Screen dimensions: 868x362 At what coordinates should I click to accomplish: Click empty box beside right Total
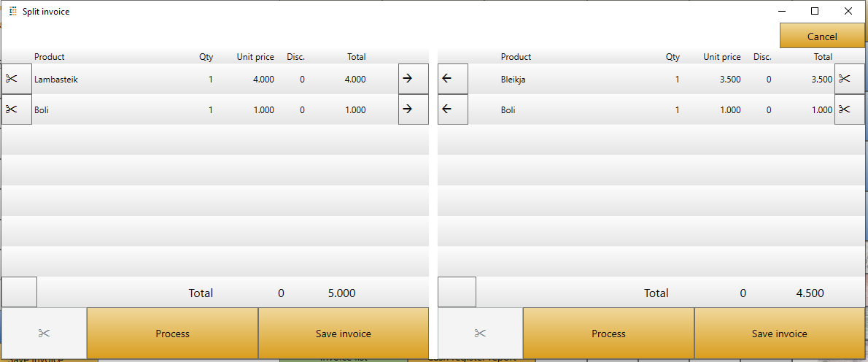(x=457, y=292)
